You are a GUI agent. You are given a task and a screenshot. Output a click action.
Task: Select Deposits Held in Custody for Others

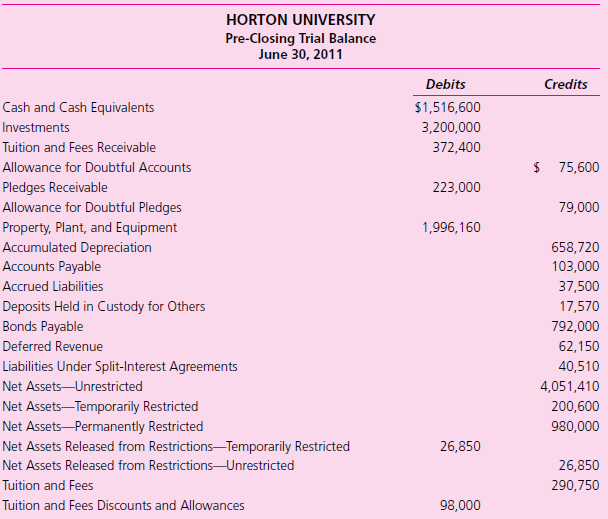click(x=104, y=307)
